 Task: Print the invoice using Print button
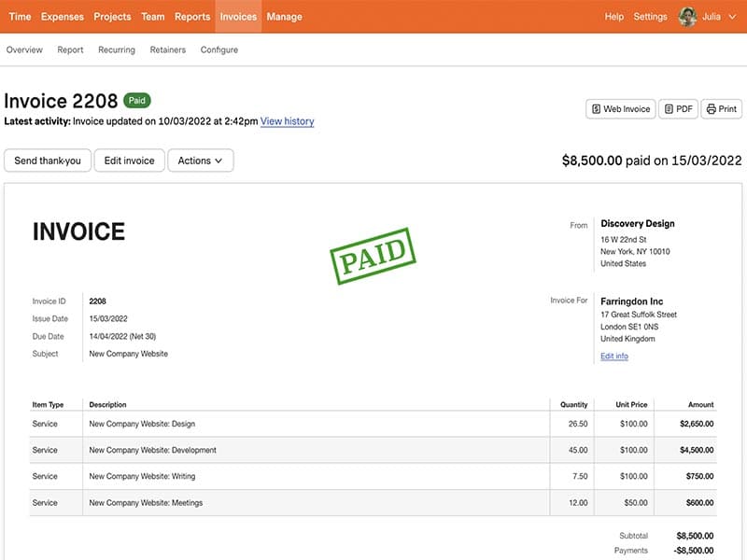pyautogui.click(x=721, y=109)
